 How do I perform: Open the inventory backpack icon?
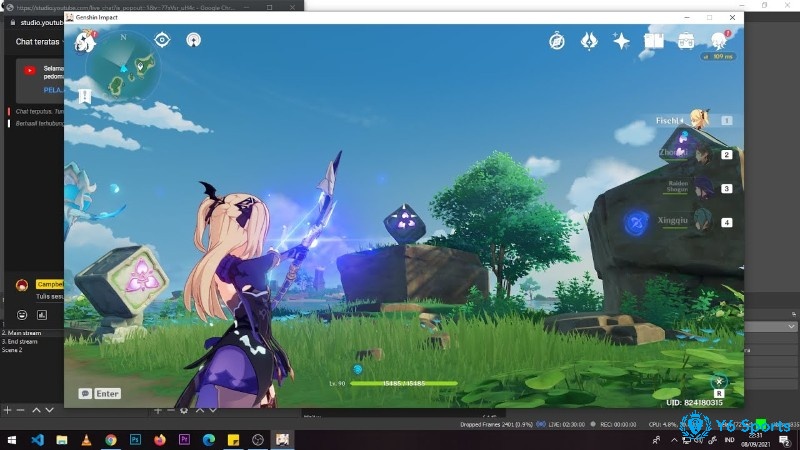[686, 41]
